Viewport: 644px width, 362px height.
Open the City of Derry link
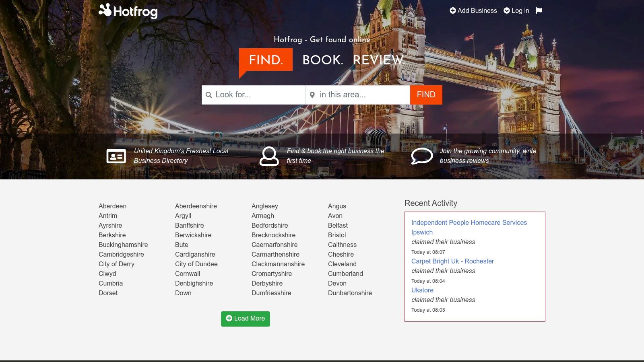(116, 264)
